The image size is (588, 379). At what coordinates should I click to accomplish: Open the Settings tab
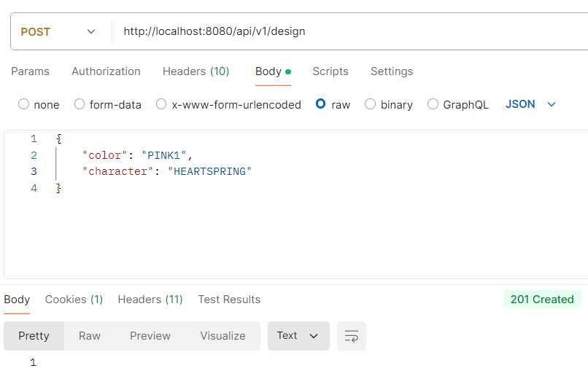[392, 71]
